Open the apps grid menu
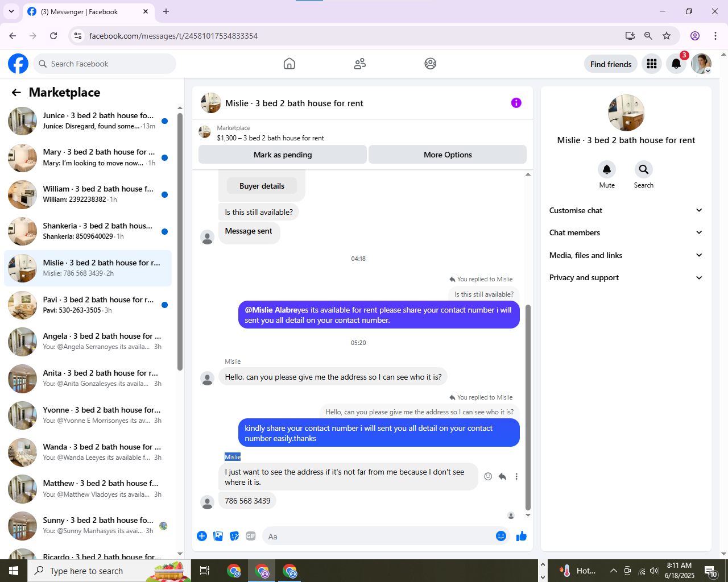This screenshot has width=728, height=582. coord(652,64)
